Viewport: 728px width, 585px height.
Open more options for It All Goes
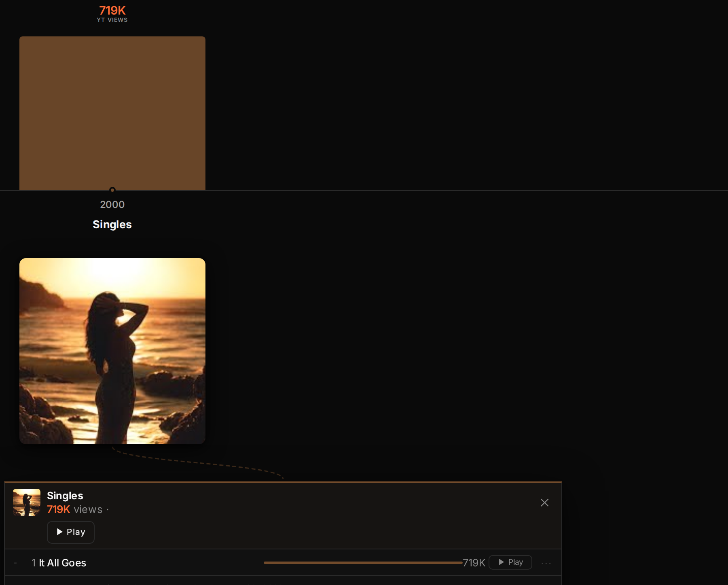coord(546,563)
